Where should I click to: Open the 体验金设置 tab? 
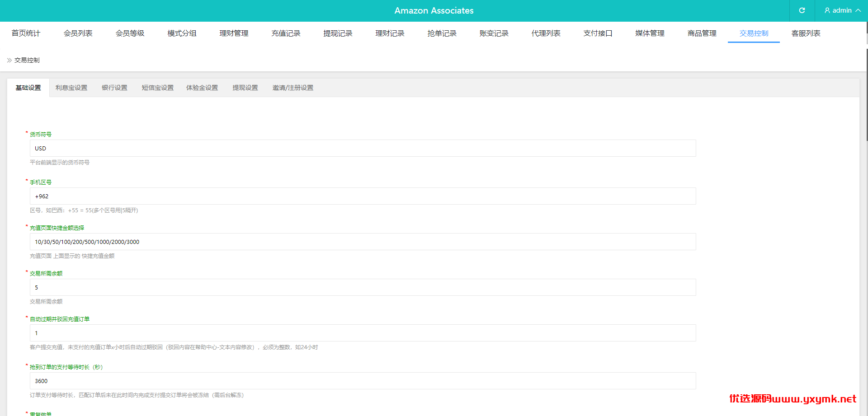click(x=202, y=88)
